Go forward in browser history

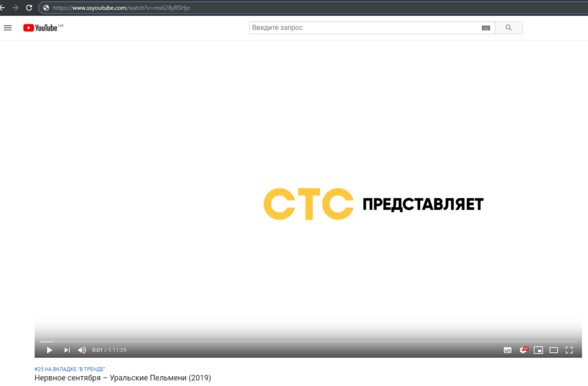pos(16,7)
